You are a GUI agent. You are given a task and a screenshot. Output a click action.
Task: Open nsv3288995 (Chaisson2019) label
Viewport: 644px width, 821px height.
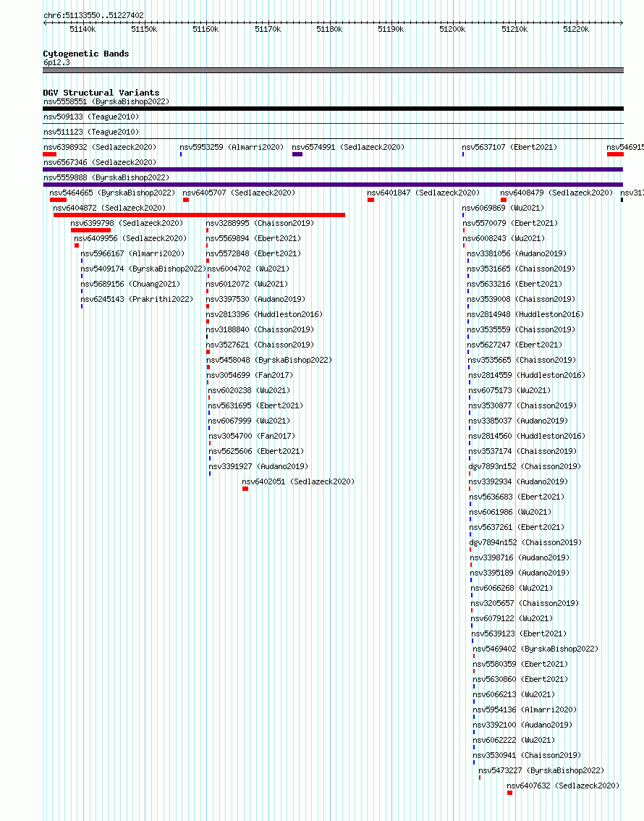[260, 223]
